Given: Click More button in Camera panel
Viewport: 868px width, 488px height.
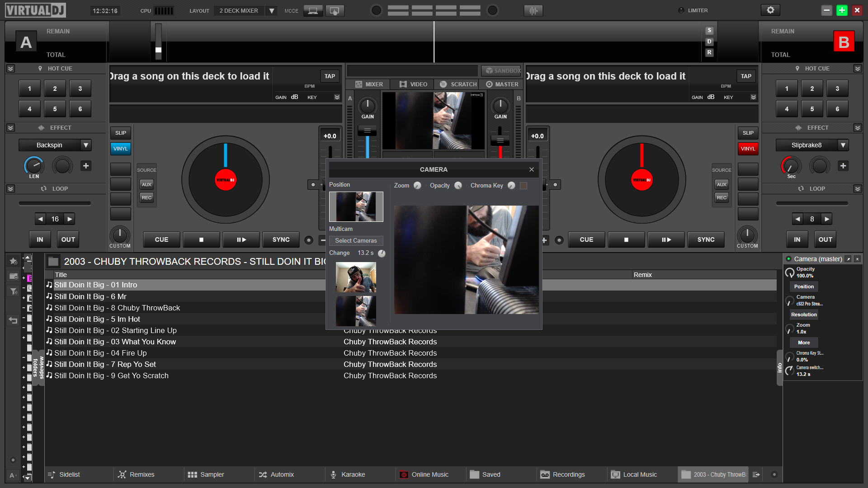Looking at the screenshot, I should tap(804, 343).
